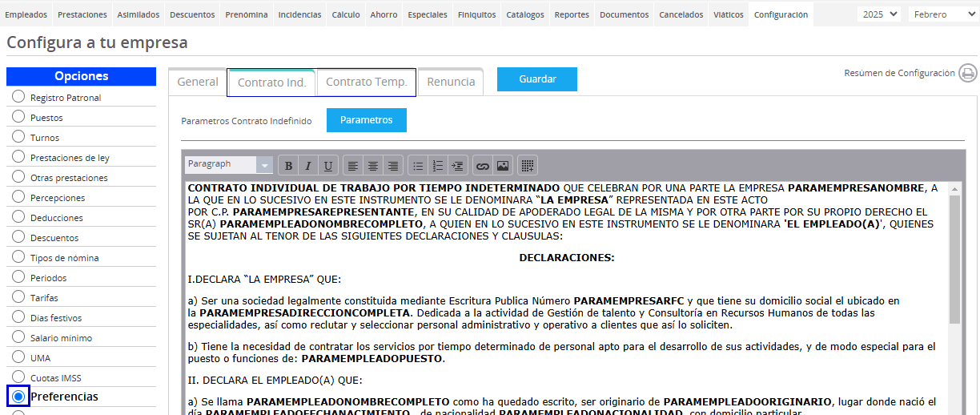Insert a table into the contract
Viewport: 980px width, 415px height.
click(x=527, y=166)
